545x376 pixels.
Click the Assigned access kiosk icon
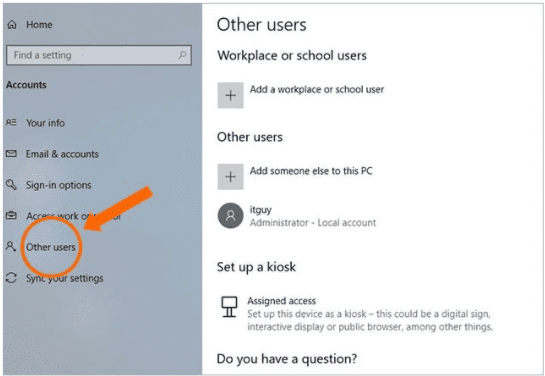click(x=229, y=306)
